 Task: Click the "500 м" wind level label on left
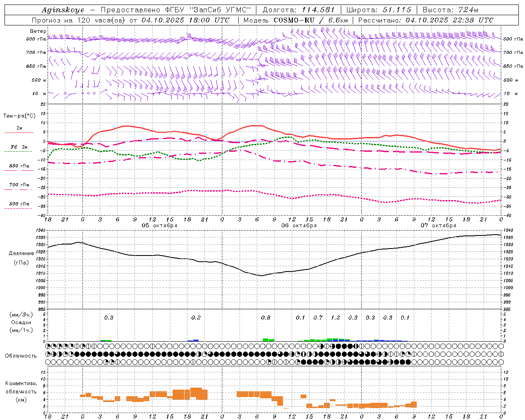click(x=39, y=80)
